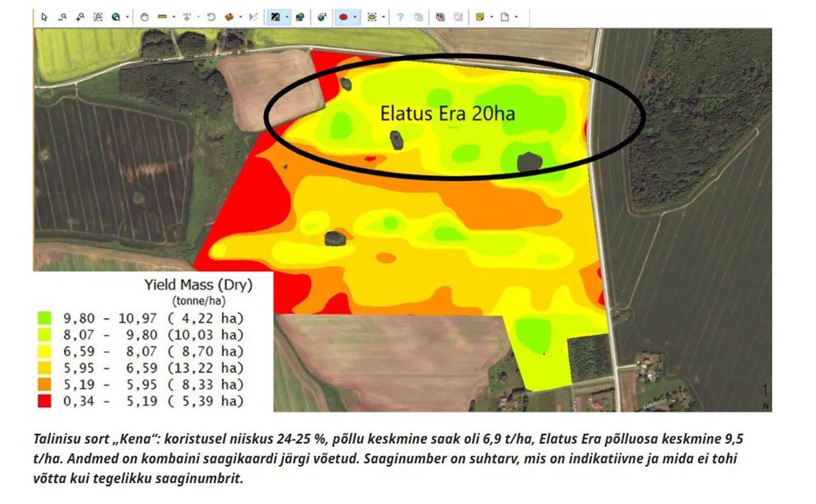Select the arrow pointer tool
816x504 pixels.
pos(44,17)
